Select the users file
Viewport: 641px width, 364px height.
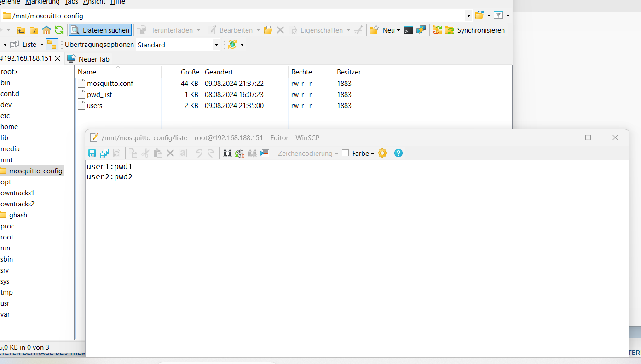pyautogui.click(x=90, y=106)
